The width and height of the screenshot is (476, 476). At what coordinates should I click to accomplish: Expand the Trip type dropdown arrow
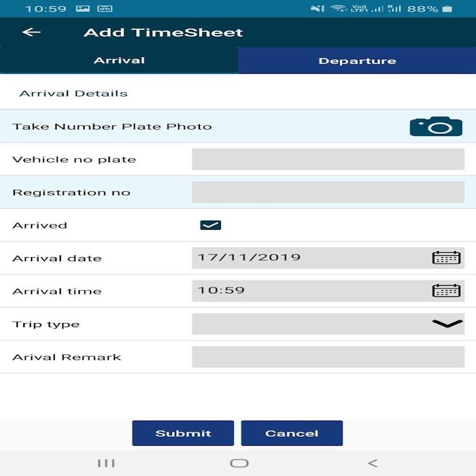(447, 323)
